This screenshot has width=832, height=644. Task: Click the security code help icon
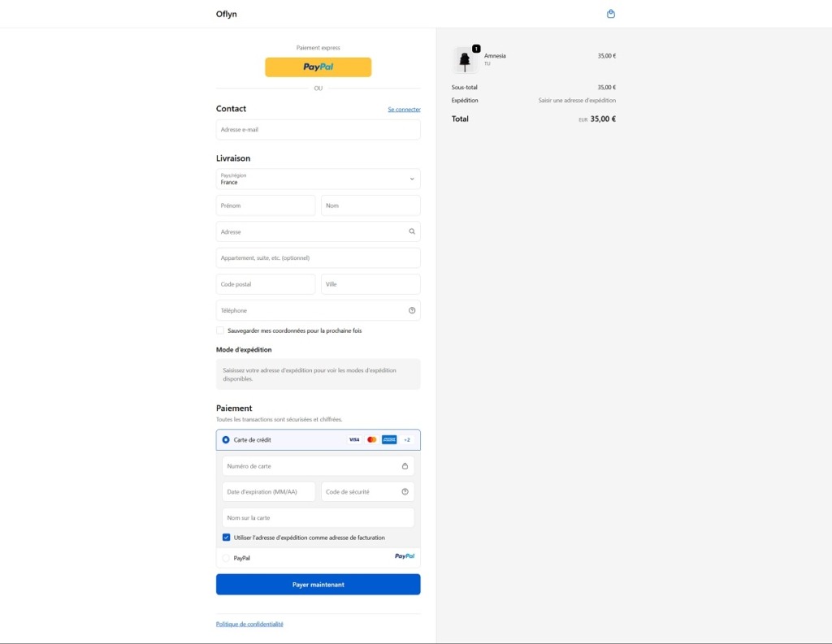click(x=405, y=492)
